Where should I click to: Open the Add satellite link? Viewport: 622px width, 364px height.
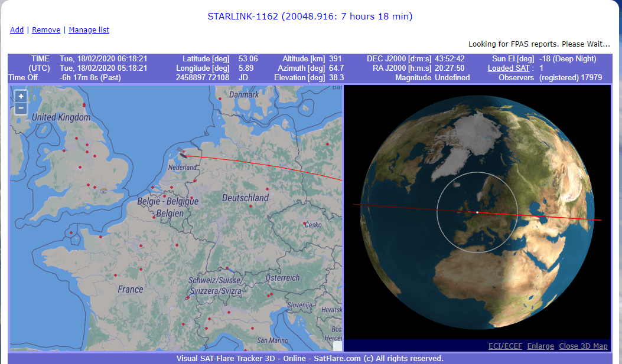(17, 29)
